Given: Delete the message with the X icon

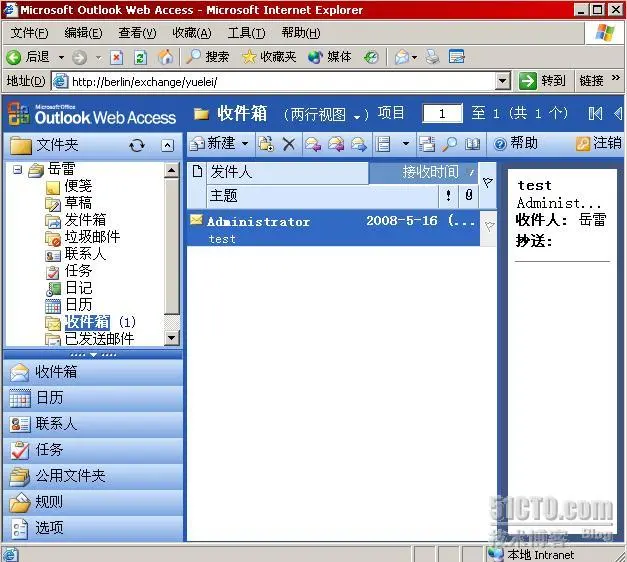Looking at the screenshot, I should pos(288,144).
